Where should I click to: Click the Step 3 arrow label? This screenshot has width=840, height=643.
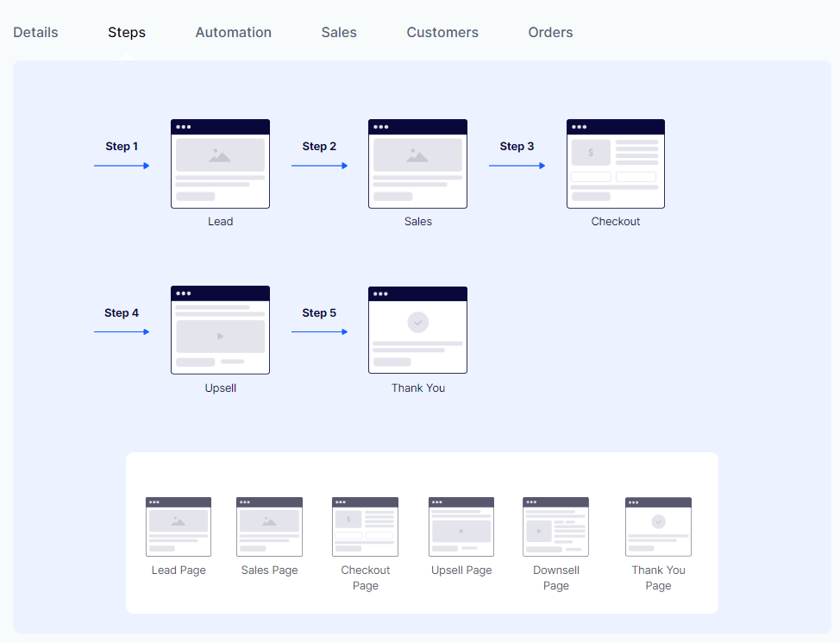pos(517,147)
